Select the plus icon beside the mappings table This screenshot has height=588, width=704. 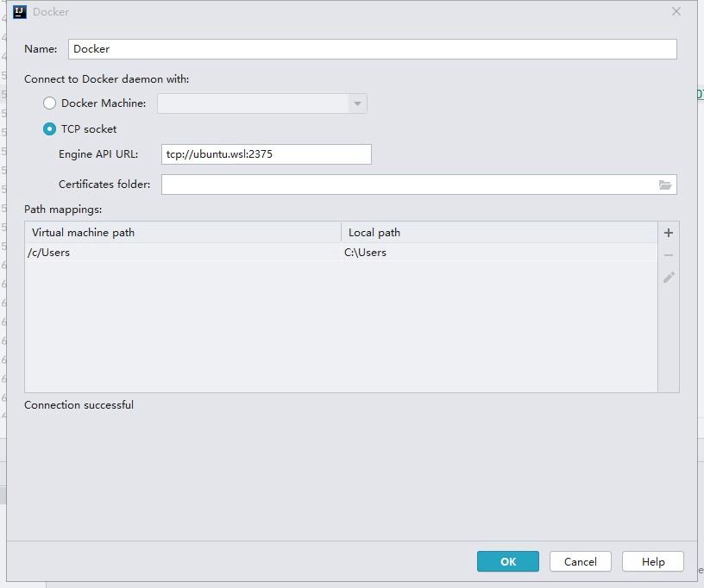(x=669, y=232)
